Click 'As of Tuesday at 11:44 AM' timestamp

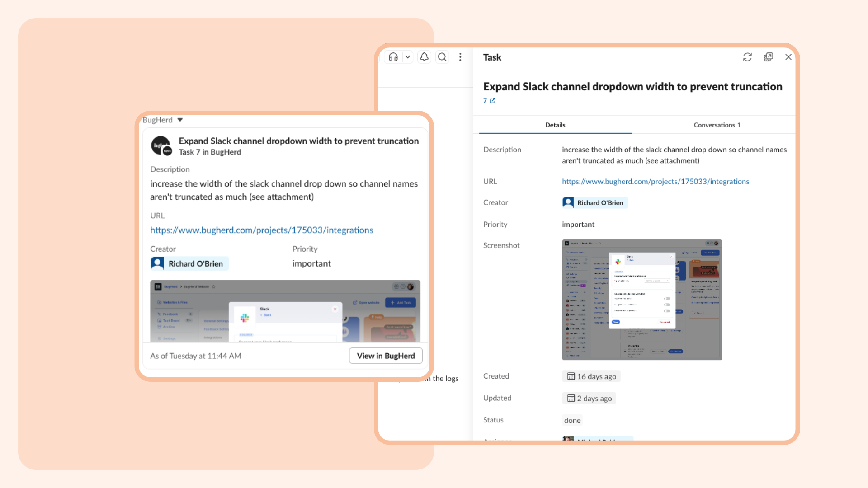(x=196, y=356)
